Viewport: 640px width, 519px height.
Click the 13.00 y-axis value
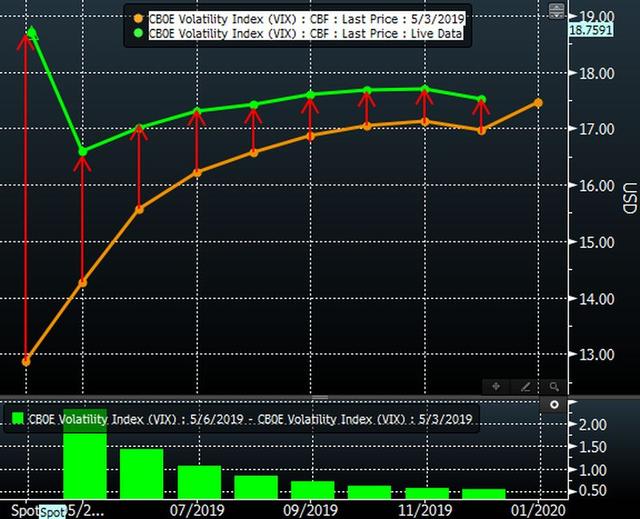coord(597,355)
